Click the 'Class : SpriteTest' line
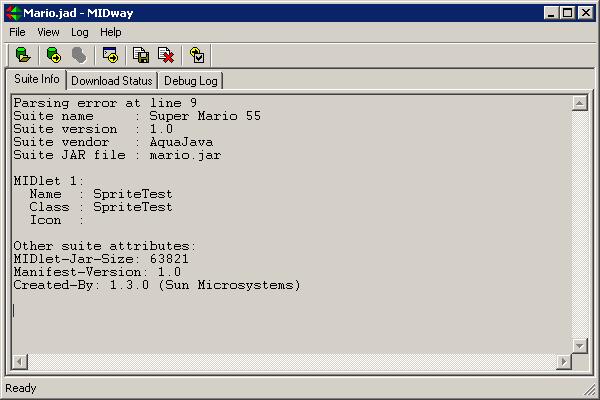The image size is (600, 400). pos(101,207)
